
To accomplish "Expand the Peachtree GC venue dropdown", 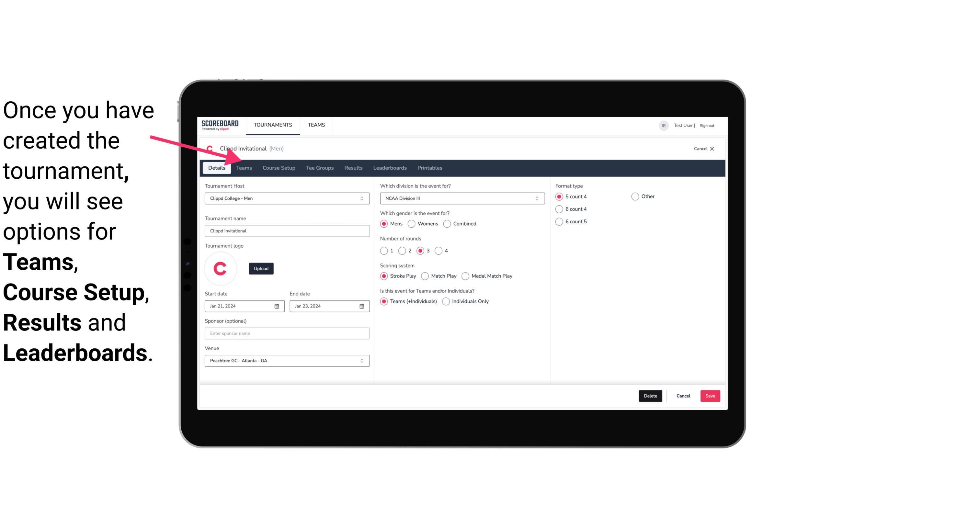I will pos(362,360).
